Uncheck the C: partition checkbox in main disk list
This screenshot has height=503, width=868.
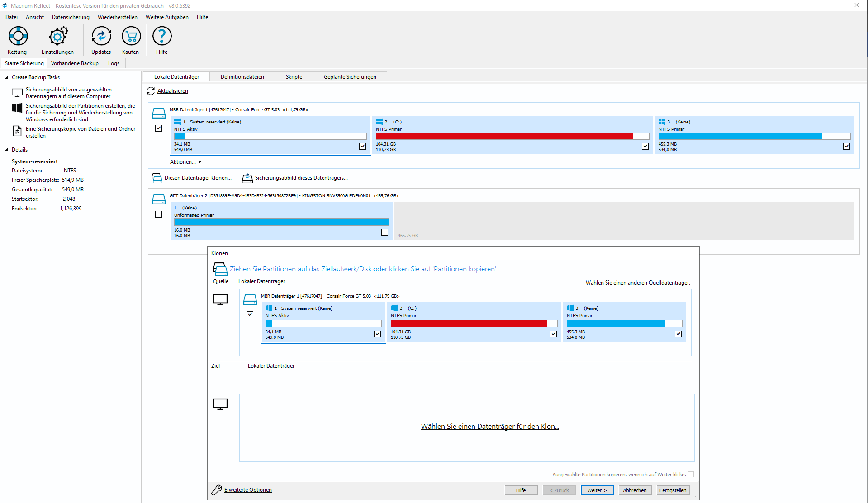pyautogui.click(x=645, y=146)
